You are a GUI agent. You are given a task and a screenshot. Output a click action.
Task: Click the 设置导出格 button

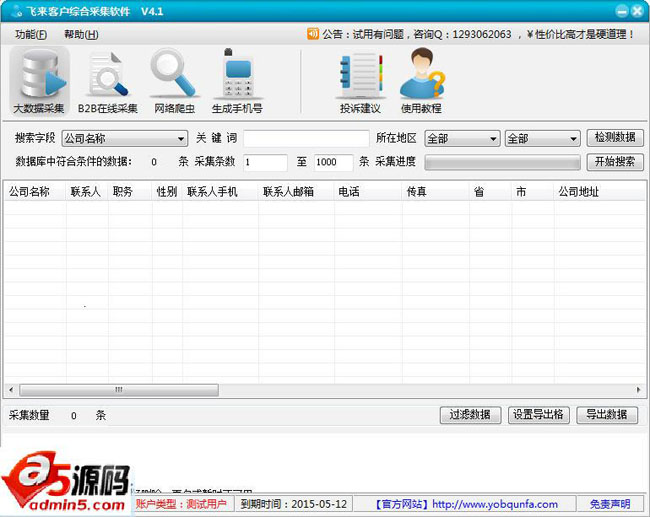(x=538, y=415)
